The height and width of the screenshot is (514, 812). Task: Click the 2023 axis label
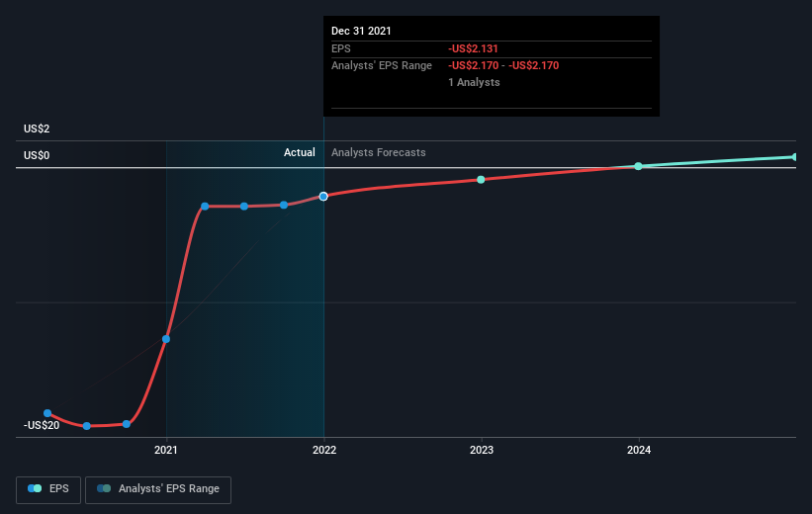(x=482, y=451)
